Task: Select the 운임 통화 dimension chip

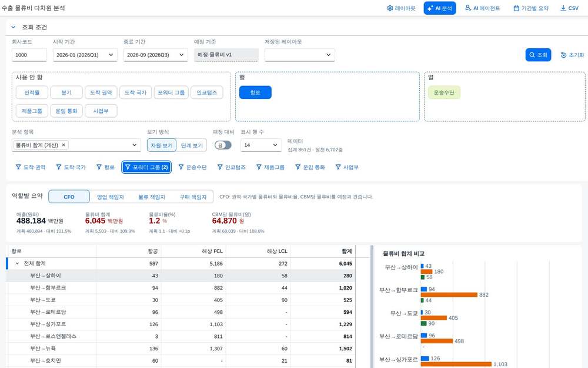Action: tap(66, 111)
